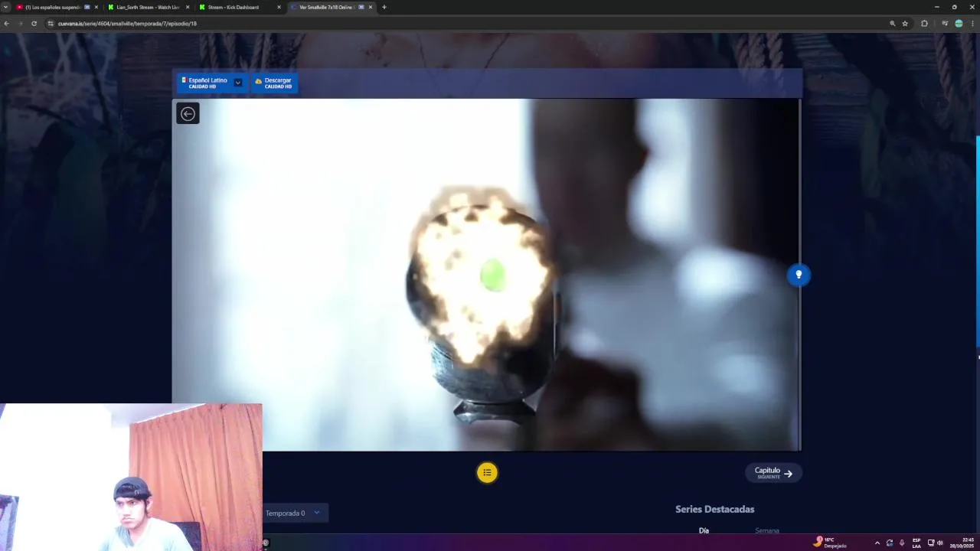Click the webcam overlay thumbnail

[131, 477]
